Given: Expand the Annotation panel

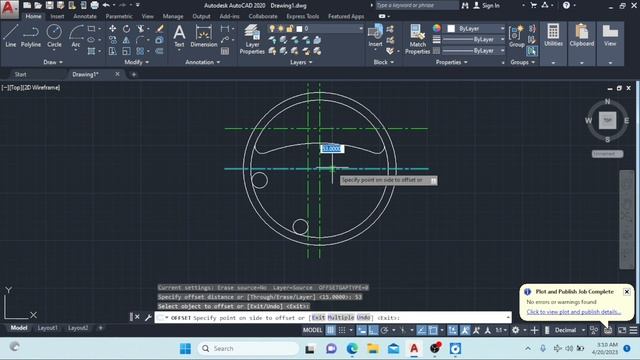Looking at the screenshot, I should (203, 62).
